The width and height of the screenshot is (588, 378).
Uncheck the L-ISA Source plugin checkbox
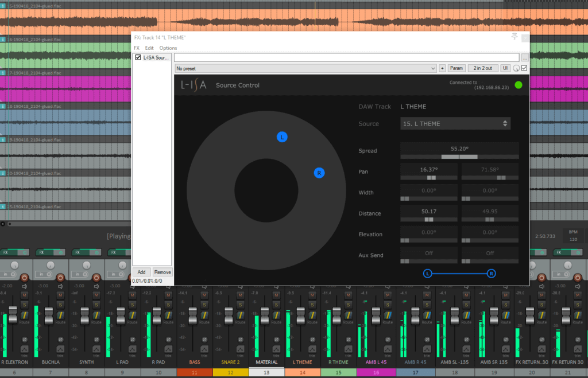pos(138,57)
